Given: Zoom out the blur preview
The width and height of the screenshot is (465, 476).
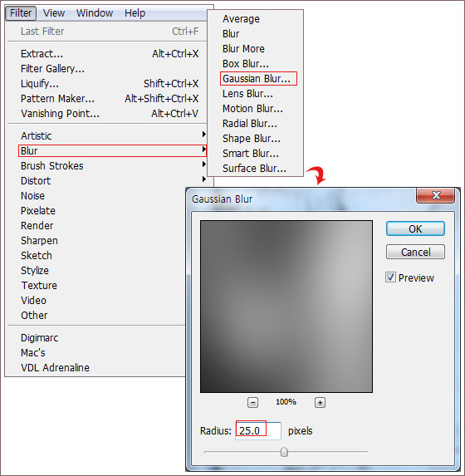Looking at the screenshot, I should tap(252, 403).
